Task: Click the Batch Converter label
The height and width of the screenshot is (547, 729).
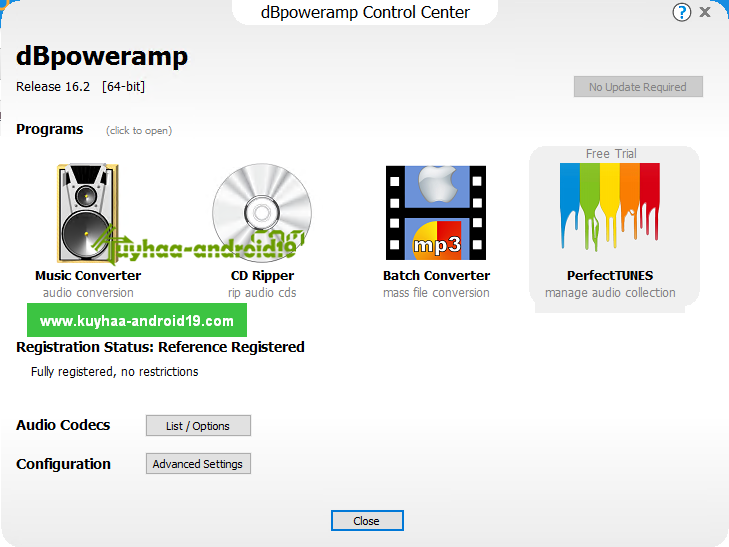Action: [436, 276]
